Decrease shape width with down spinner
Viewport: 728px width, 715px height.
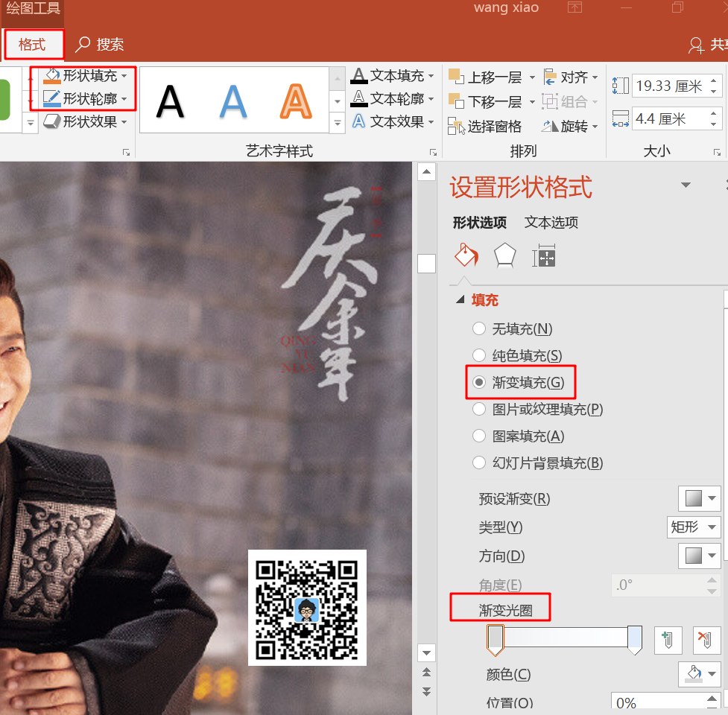click(x=714, y=125)
